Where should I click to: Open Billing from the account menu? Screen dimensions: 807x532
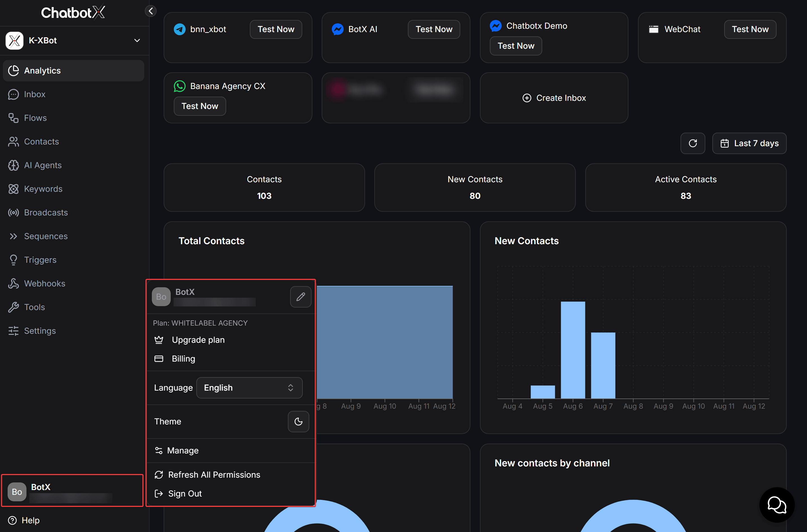230,359
